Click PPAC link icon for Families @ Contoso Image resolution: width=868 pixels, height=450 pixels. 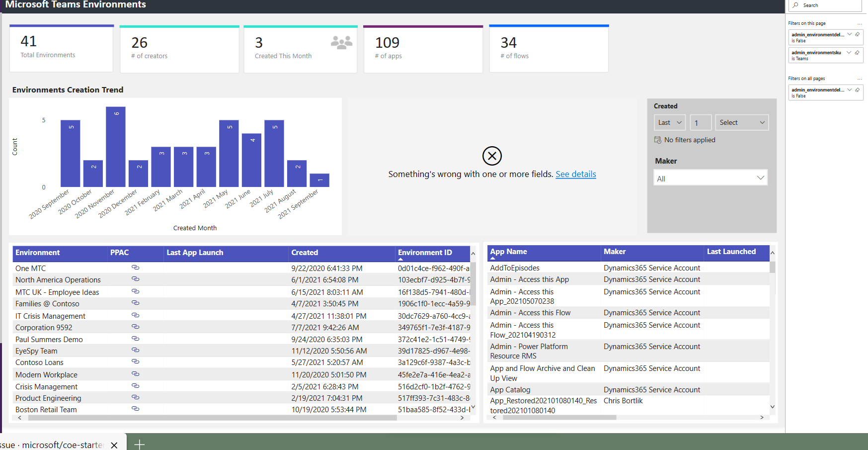136,303
